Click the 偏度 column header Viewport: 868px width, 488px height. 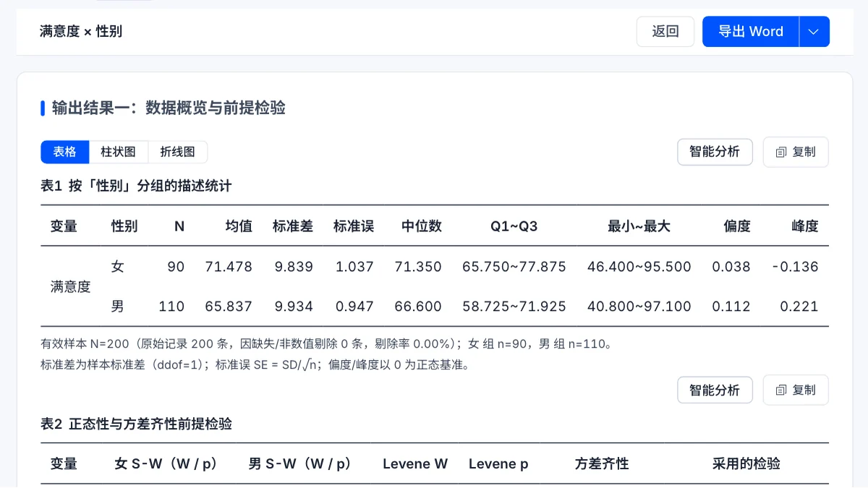(x=737, y=226)
